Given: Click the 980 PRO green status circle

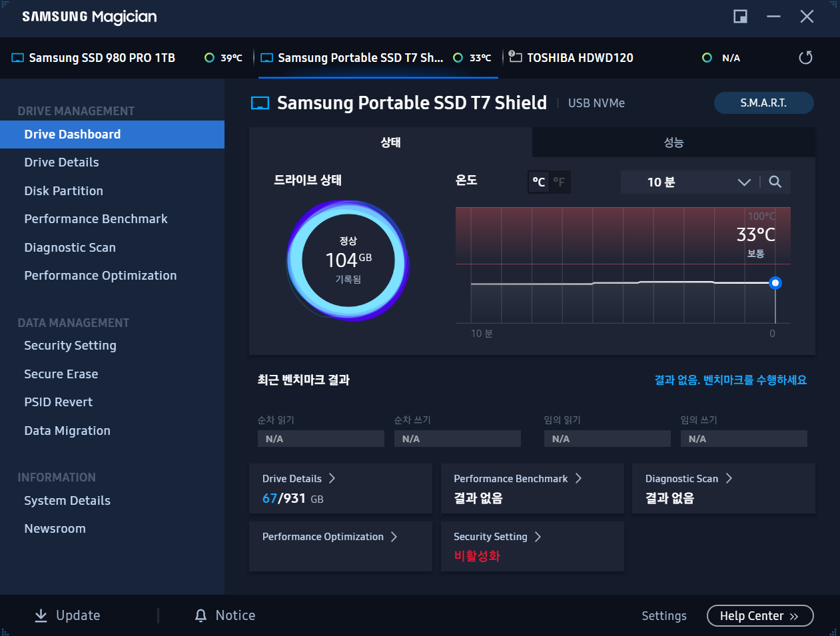Looking at the screenshot, I should pyautogui.click(x=209, y=58).
